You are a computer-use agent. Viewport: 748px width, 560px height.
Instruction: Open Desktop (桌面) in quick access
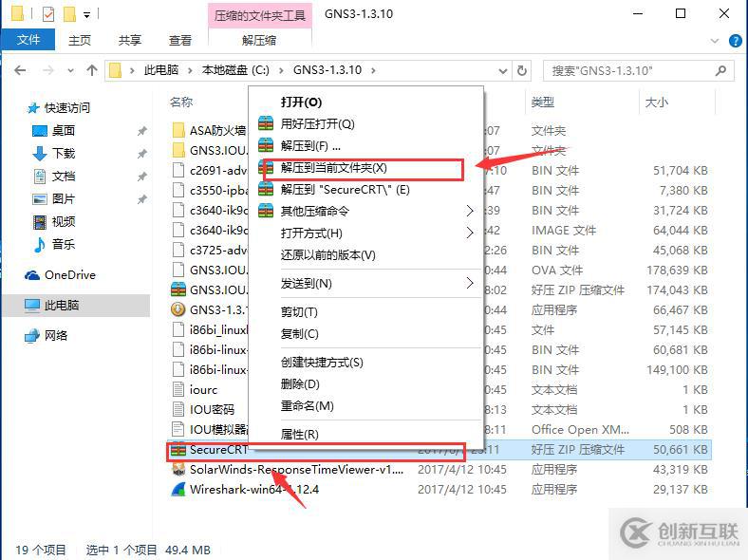(63, 130)
